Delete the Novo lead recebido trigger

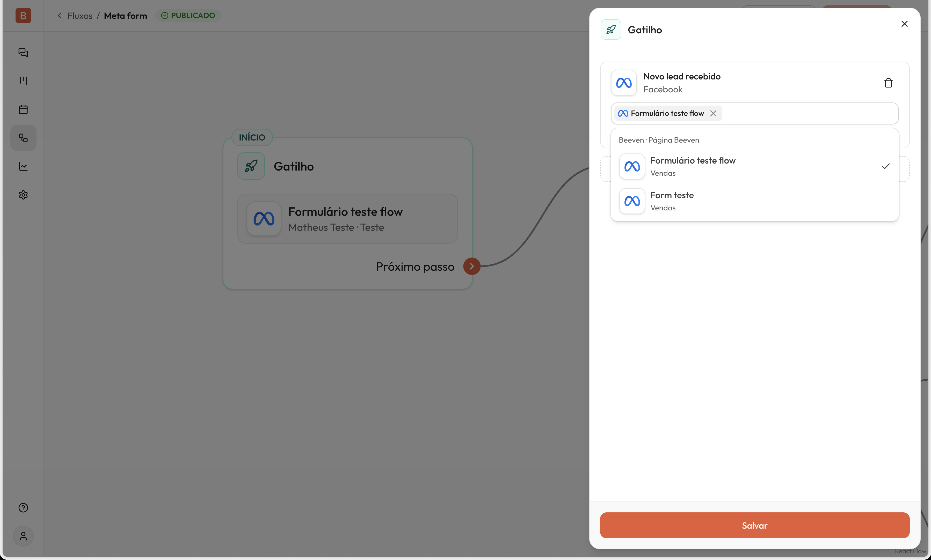(888, 83)
